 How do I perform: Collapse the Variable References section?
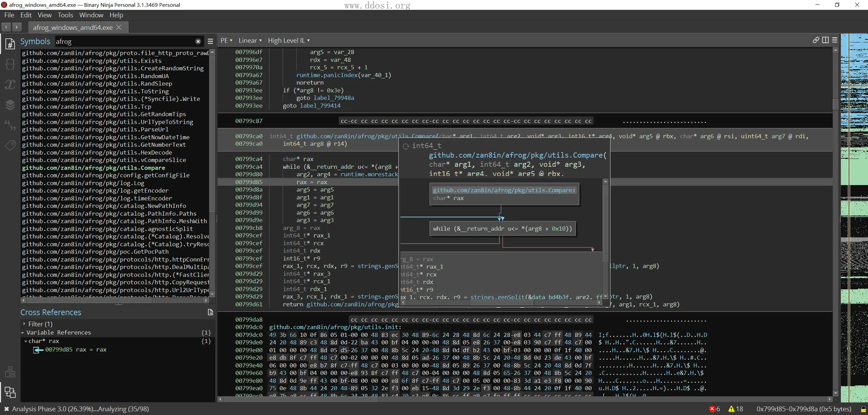click(23, 333)
